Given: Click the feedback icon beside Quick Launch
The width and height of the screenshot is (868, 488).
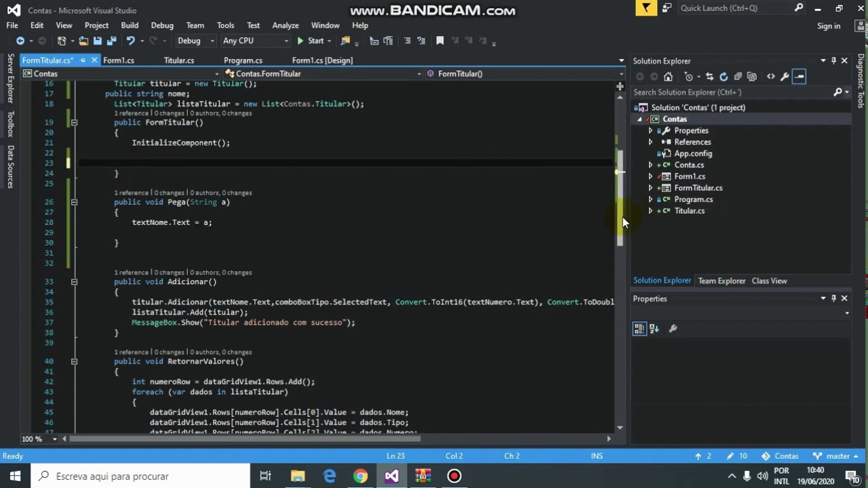Looking at the screenshot, I should (x=667, y=8).
